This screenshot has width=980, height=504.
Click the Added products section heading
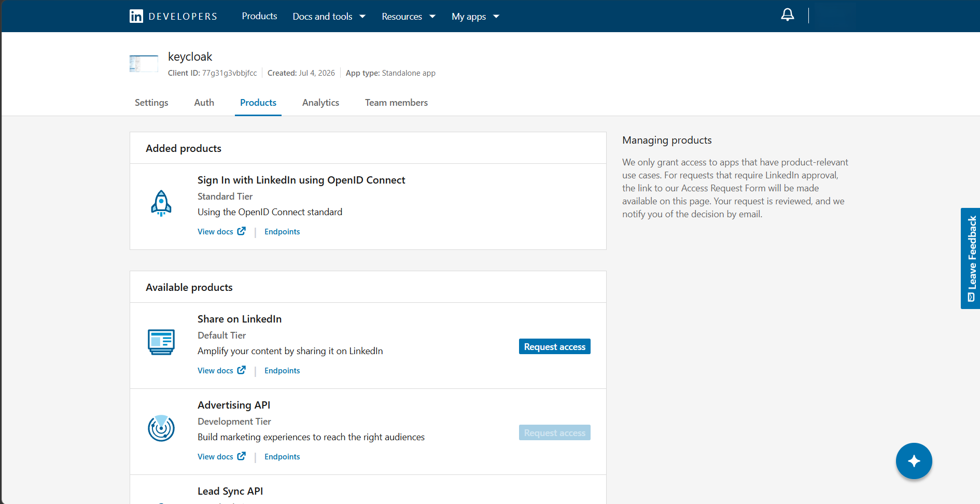(x=184, y=148)
